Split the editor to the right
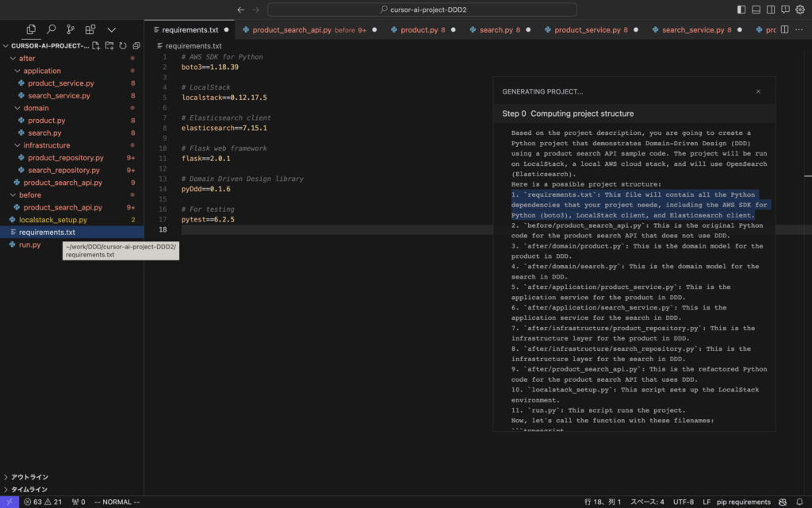The image size is (812, 508). point(784,29)
